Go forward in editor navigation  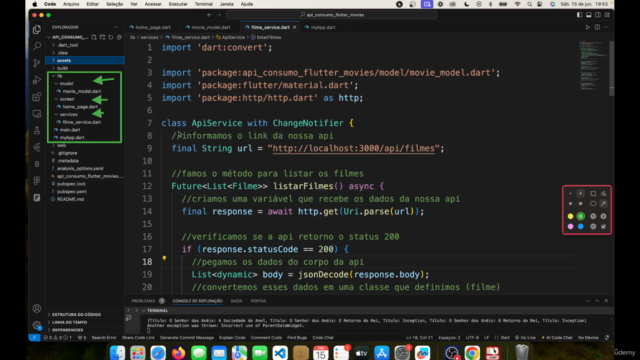tap(219, 15)
